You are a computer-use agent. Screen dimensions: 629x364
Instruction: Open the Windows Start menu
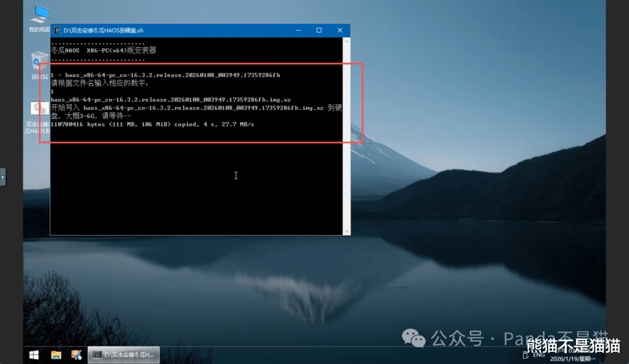point(34,355)
